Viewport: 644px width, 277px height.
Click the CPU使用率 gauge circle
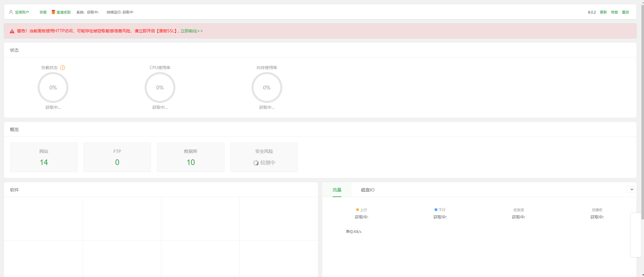tap(160, 88)
